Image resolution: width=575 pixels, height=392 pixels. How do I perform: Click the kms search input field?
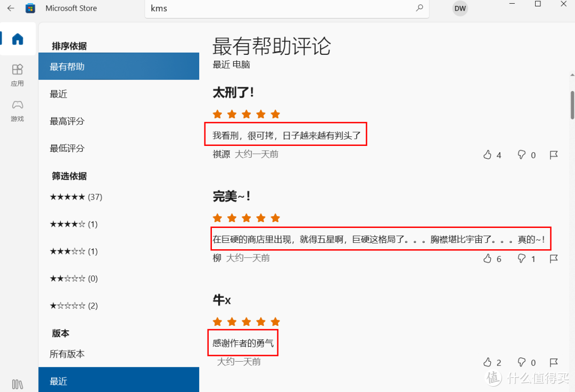[287, 9]
